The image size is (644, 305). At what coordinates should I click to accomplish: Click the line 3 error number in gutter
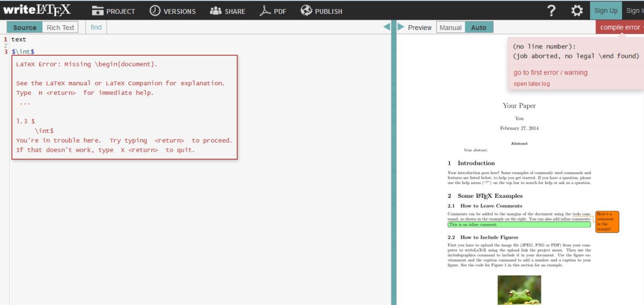click(x=5, y=51)
